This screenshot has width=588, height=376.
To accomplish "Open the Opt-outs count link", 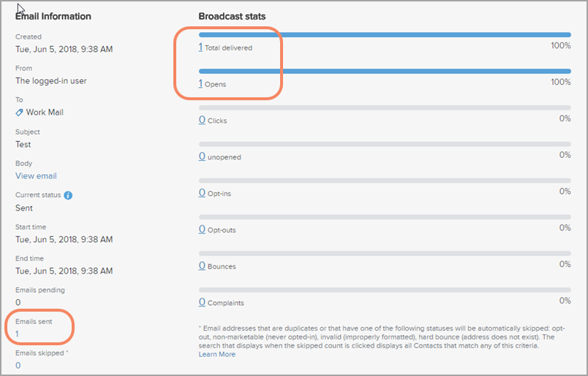I will (202, 230).
